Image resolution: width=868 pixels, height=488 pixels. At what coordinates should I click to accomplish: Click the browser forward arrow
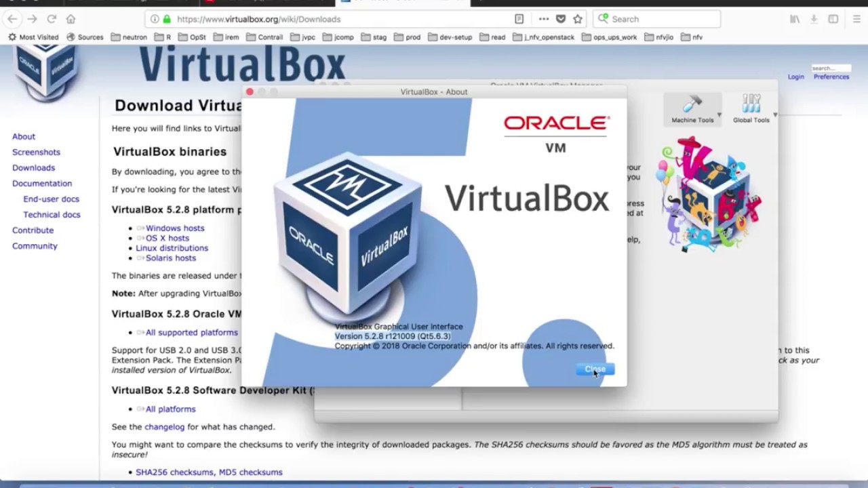click(x=32, y=19)
